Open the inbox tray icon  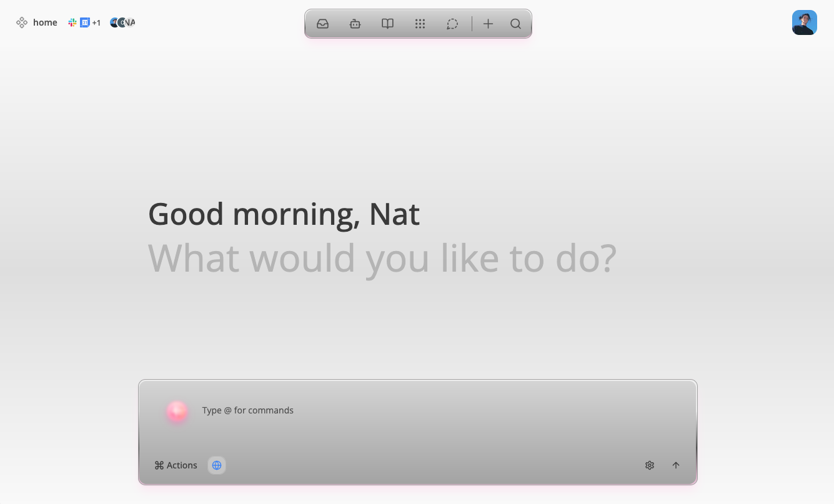[322, 24]
